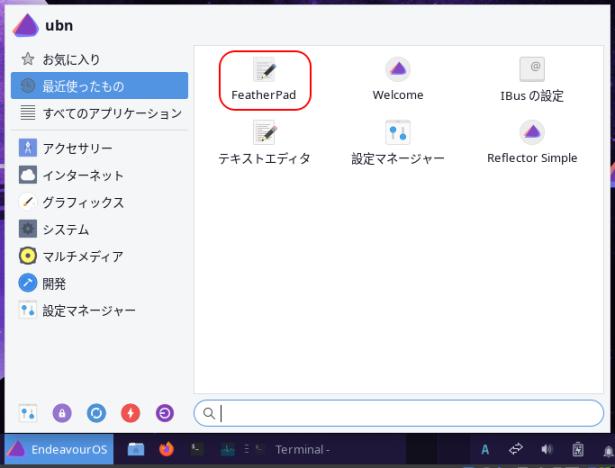The image size is (615, 468).
Task: Click the settings manager icon at menu bottom
Action: [x=27, y=413]
